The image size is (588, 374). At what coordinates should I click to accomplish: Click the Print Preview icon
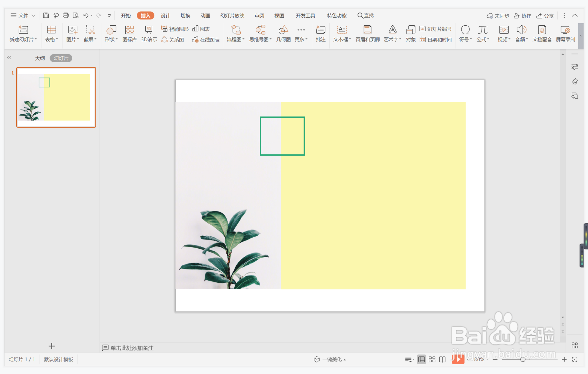pyautogui.click(x=76, y=15)
